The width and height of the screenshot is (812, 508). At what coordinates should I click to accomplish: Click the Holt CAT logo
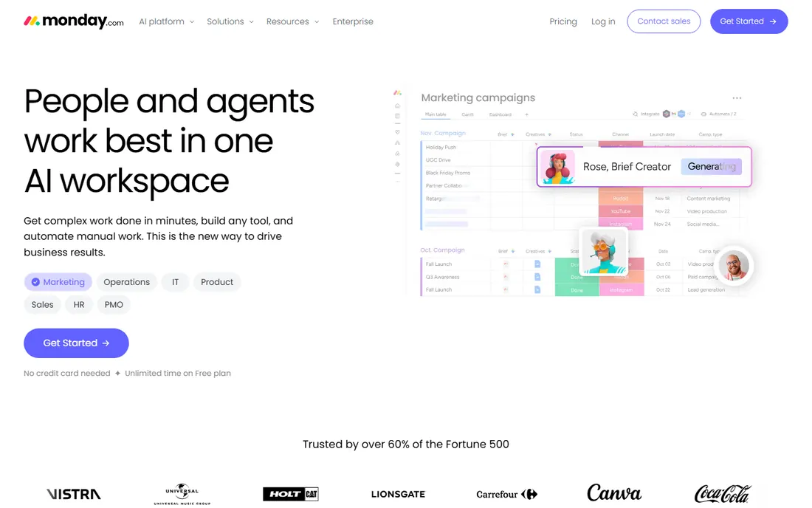[x=291, y=494]
